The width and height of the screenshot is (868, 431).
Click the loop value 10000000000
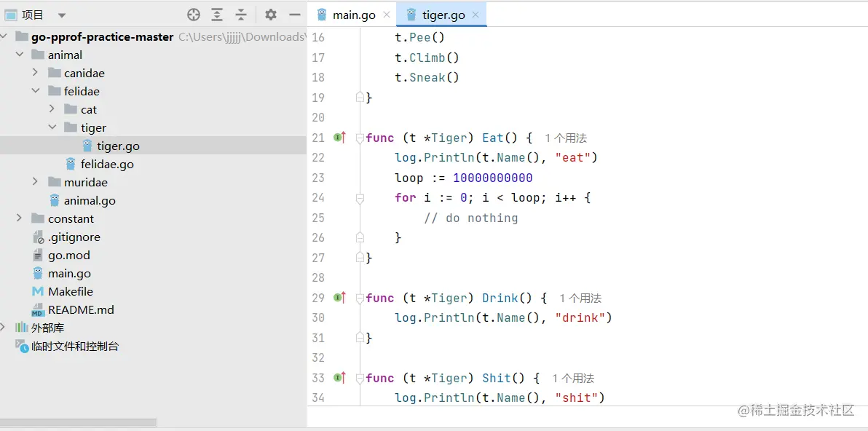493,178
